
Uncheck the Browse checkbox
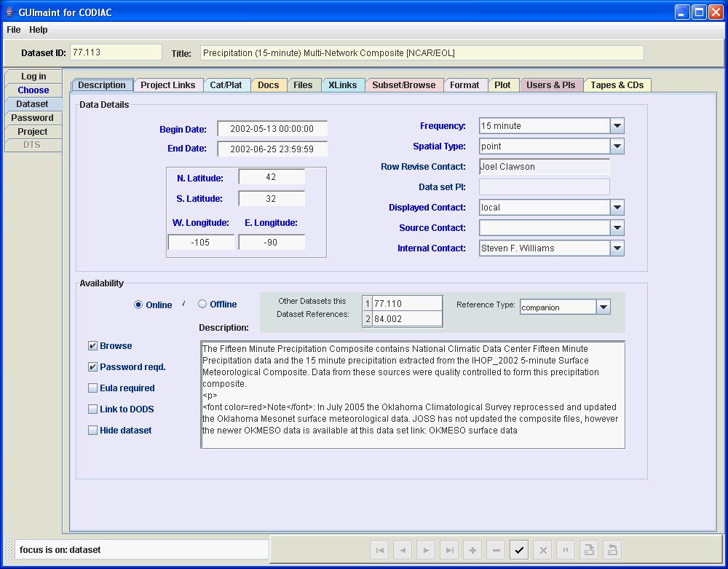[93, 346]
